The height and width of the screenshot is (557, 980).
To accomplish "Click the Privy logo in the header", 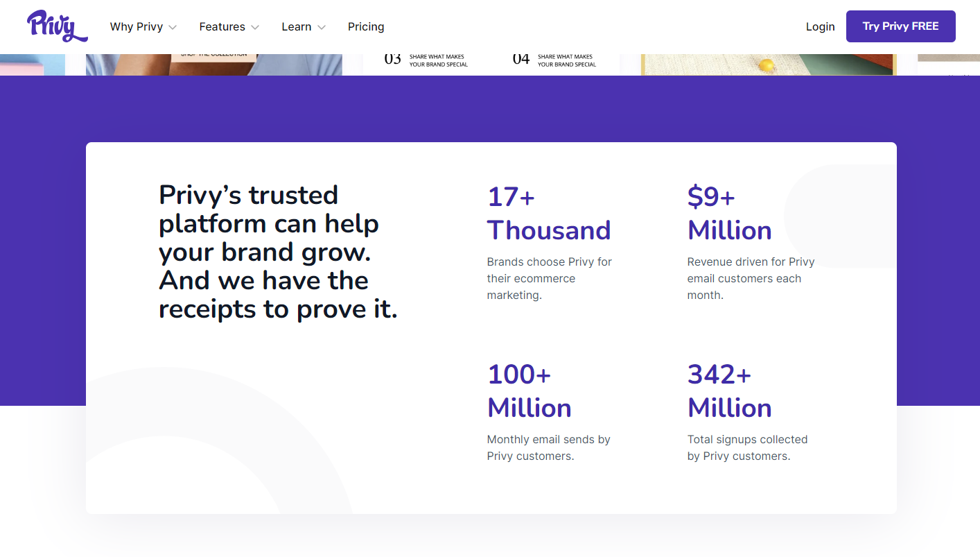I will (x=57, y=26).
